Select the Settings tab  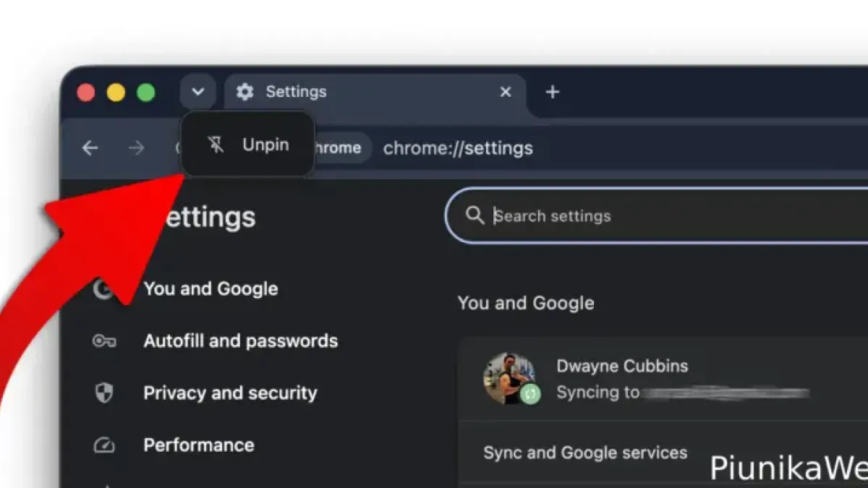pos(375,93)
